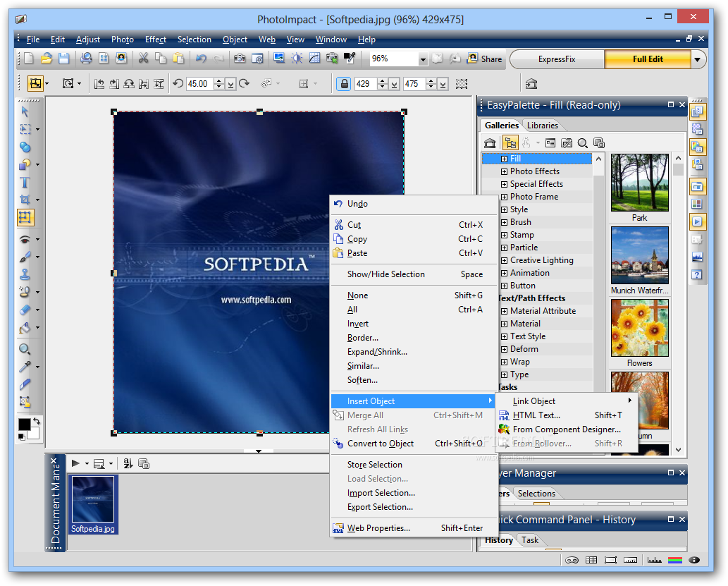Open the zoom 96% dropdown
Screen dimensions: 728x586
pyautogui.click(x=423, y=59)
